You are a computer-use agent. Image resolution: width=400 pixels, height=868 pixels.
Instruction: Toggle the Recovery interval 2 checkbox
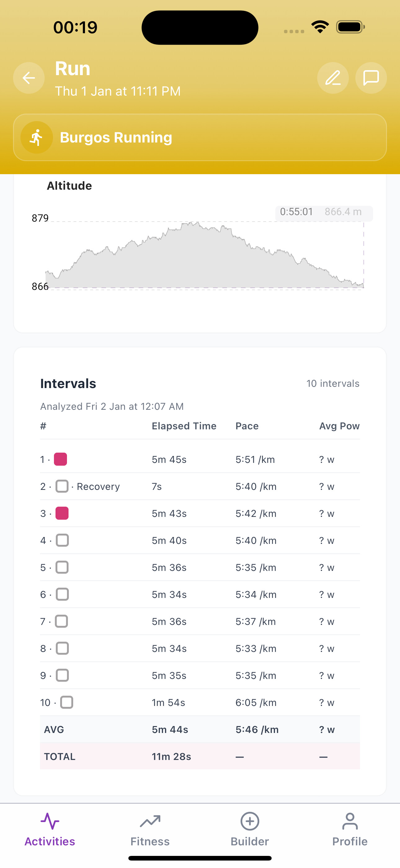[x=62, y=486]
